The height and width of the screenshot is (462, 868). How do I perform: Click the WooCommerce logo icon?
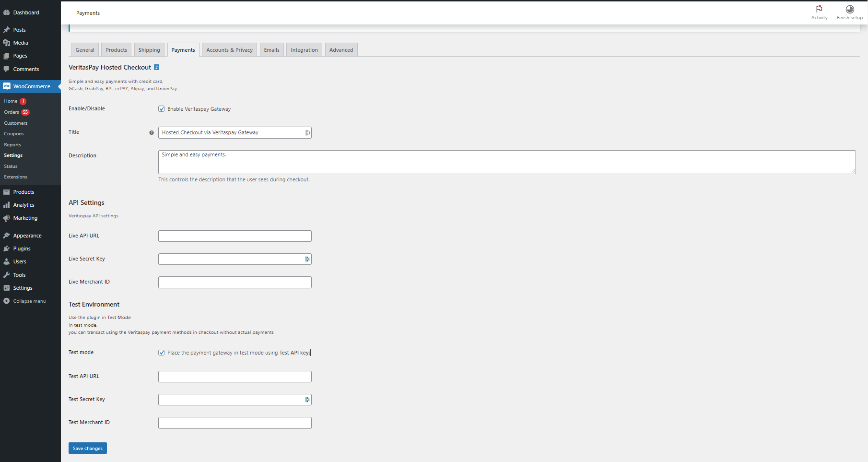click(x=7, y=86)
